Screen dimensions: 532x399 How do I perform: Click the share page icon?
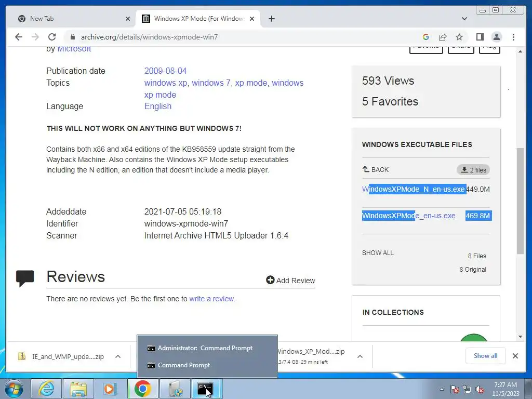(443, 37)
